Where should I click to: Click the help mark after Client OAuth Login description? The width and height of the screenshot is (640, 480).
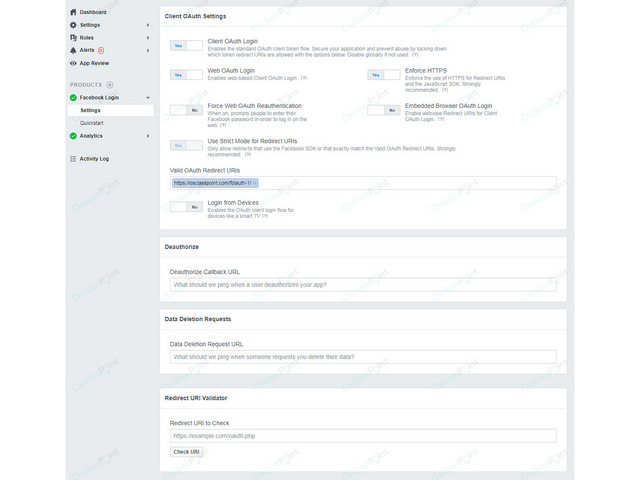pos(415,55)
